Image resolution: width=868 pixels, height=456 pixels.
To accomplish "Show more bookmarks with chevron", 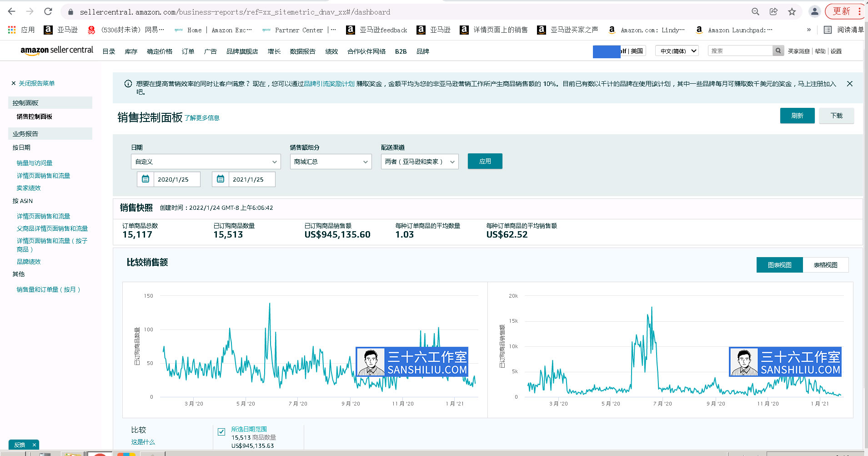I will click(809, 30).
